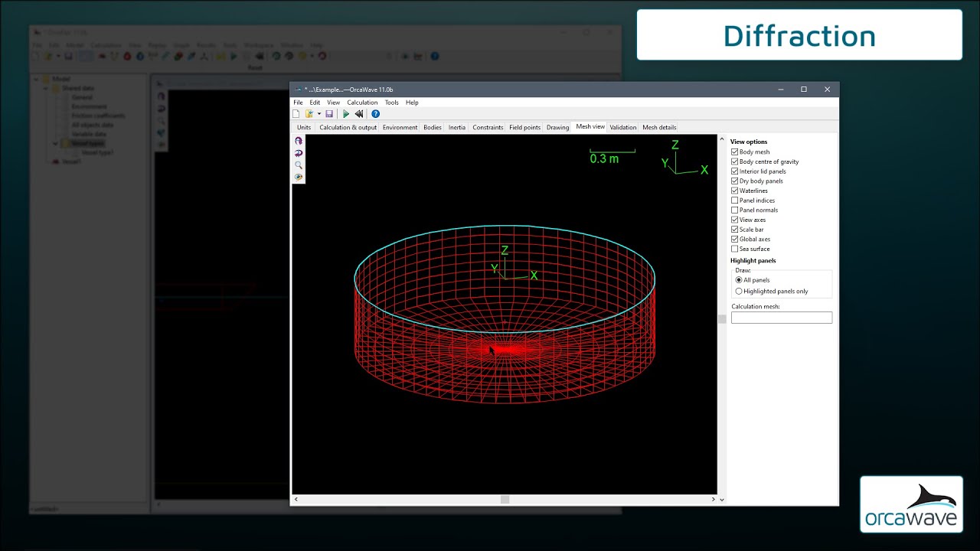Switch to the Validation tab
Viewport: 980px width, 551px height.
[x=622, y=128]
